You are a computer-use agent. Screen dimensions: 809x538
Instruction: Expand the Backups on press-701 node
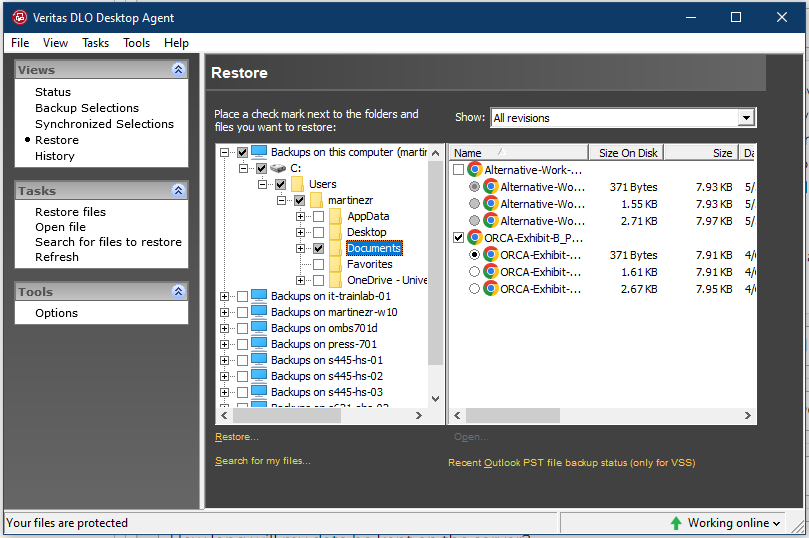point(224,344)
